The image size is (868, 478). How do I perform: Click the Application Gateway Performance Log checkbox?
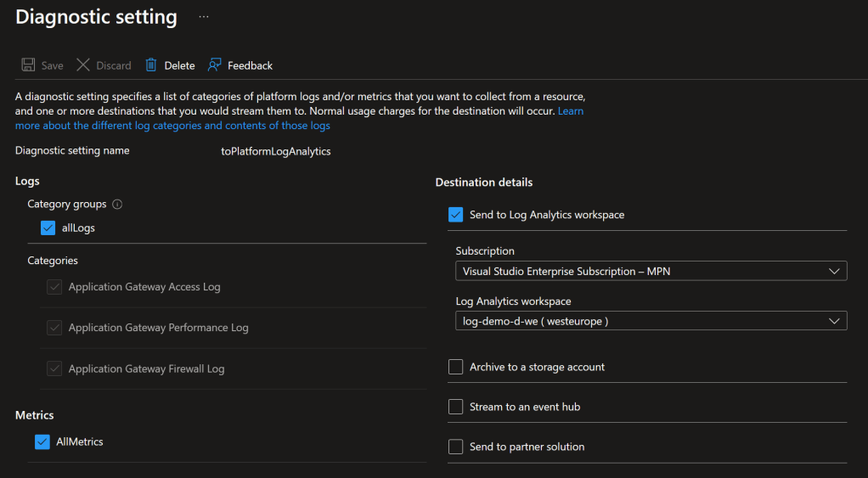coord(54,328)
